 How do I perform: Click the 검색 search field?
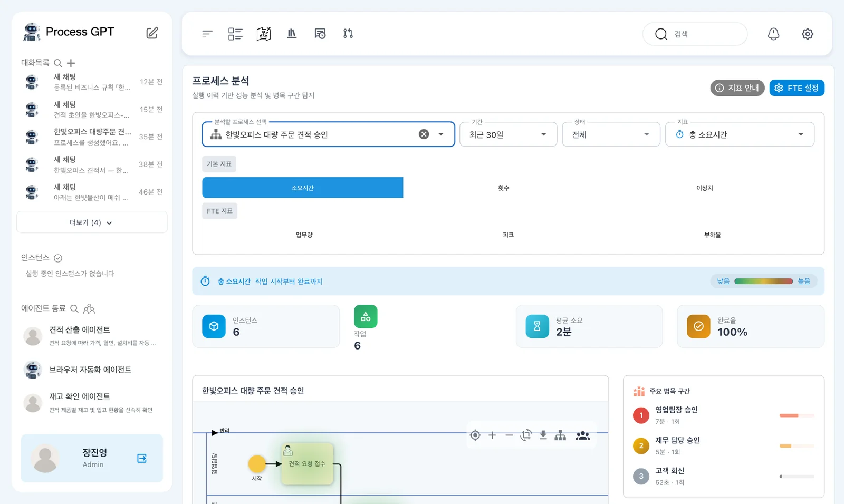coord(695,34)
